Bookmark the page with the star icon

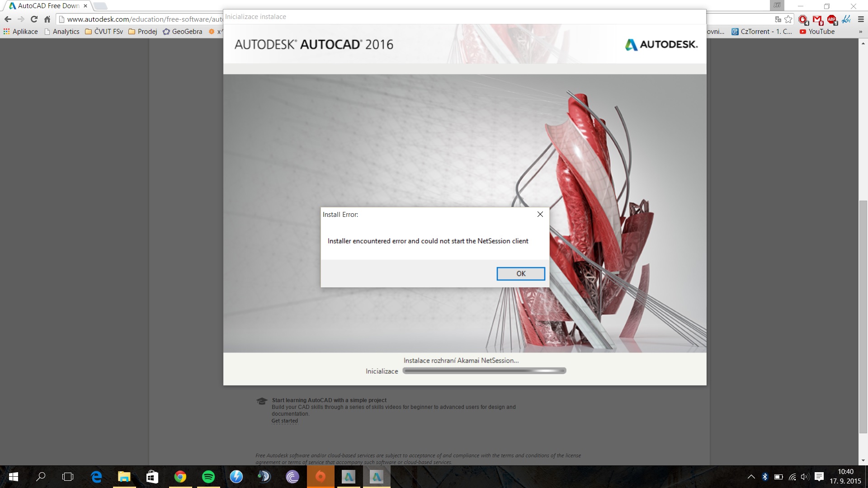tap(788, 19)
